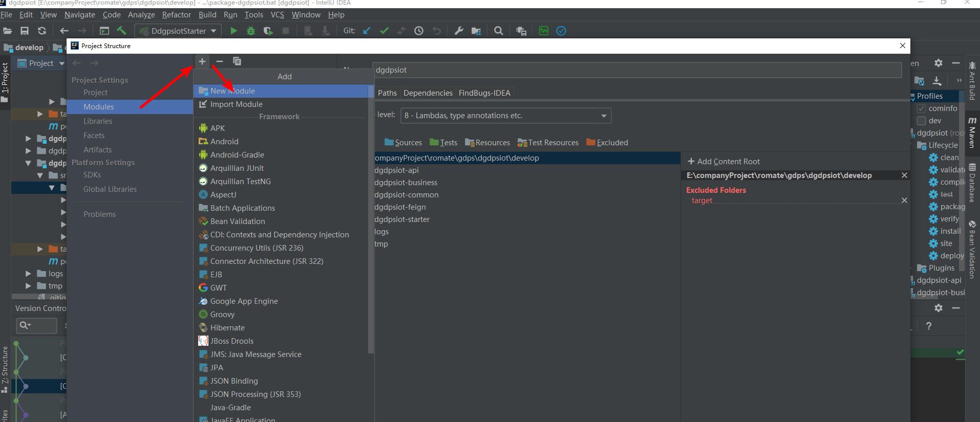This screenshot has width=980, height=422.
Task: Toggle the dev profile checkbox
Action: point(921,121)
